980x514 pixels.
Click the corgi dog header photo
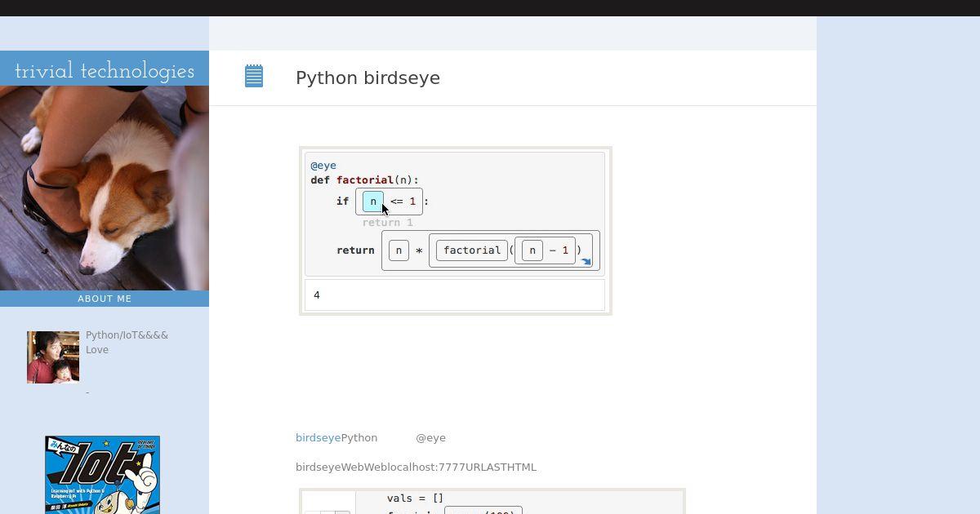click(x=105, y=188)
